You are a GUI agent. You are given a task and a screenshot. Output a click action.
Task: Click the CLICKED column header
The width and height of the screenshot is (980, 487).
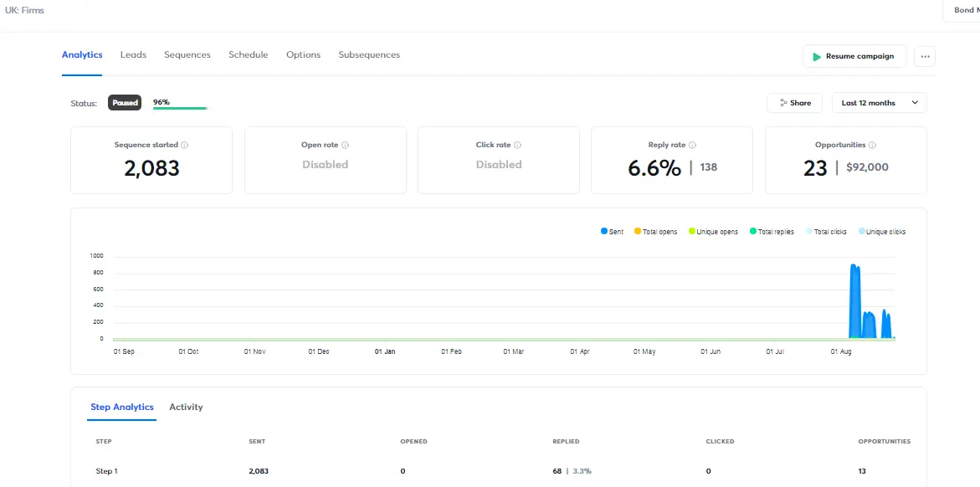click(720, 441)
